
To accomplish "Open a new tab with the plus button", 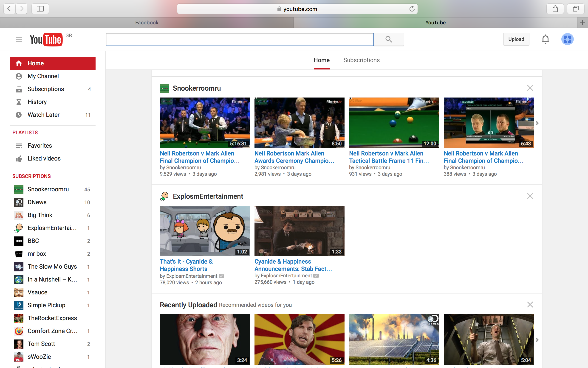I will click(582, 22).
